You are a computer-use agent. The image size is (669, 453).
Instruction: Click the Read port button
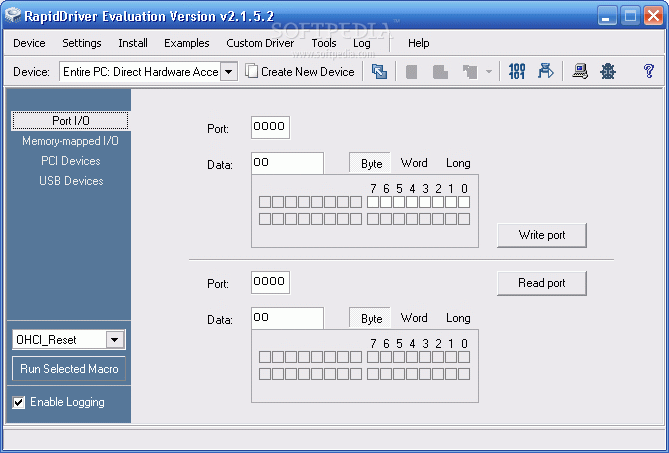click(x=542, y=283)
